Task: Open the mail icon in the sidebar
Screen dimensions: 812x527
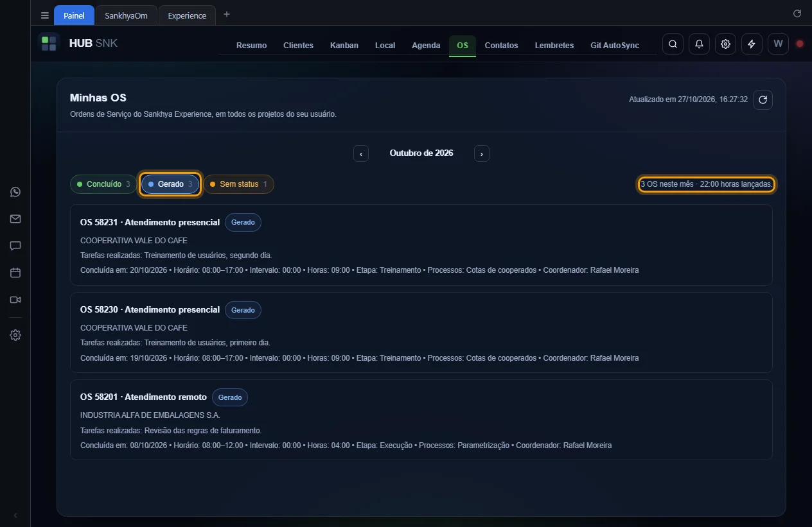Action: pyautogui.click(x=15, y=219)
